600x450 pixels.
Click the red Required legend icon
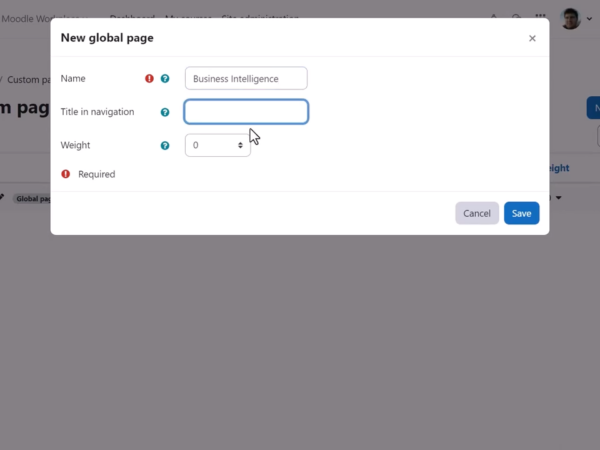pyautogui.click(x=66, y=174)
